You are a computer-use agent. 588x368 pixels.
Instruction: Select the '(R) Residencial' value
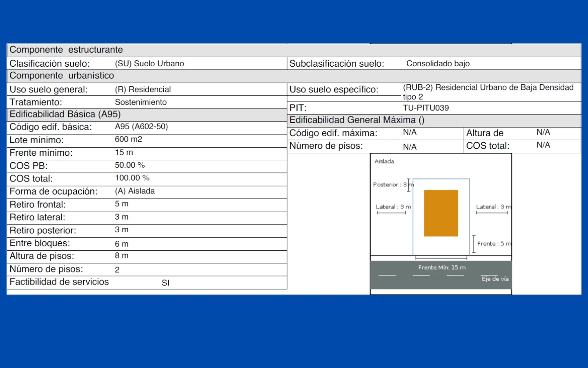click(x=143, y=90)
